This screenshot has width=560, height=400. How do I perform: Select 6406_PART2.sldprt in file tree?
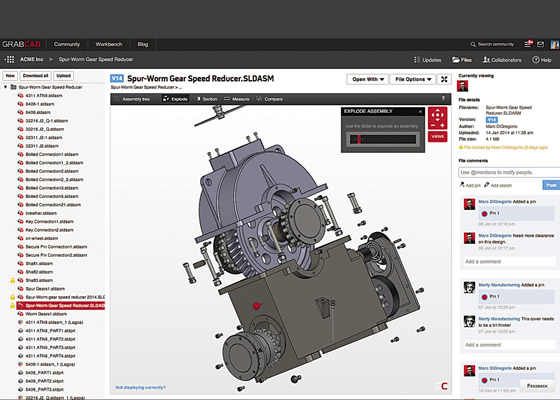click(x=44, y=381)
